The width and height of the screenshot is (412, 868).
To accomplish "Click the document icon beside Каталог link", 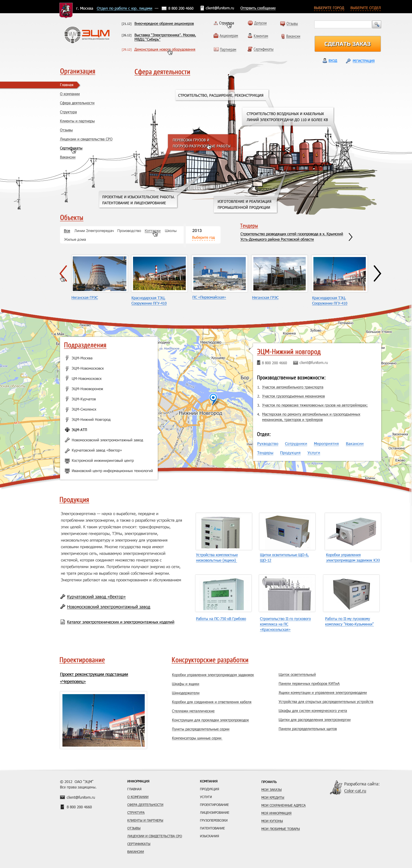I will [x=62, y=622].
